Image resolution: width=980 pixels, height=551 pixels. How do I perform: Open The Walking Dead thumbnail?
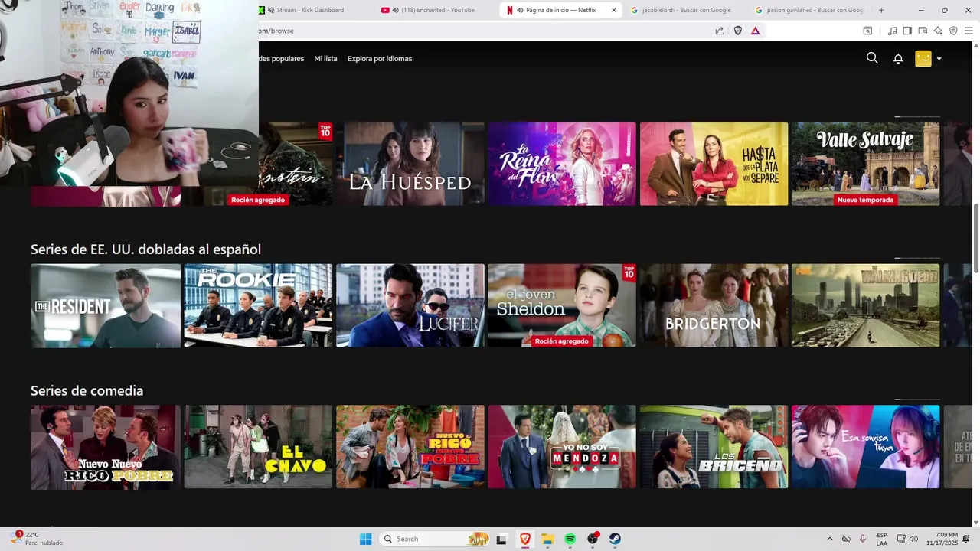coord(866,306)
